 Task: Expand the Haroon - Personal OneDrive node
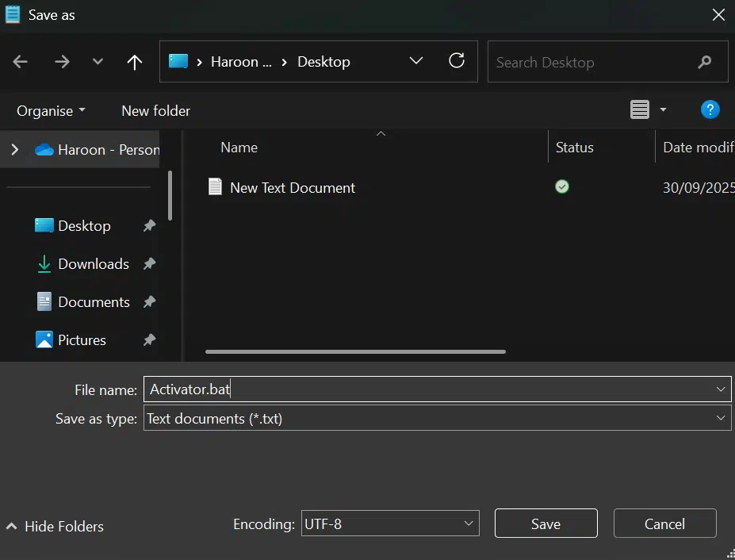[x=14, y=149]
